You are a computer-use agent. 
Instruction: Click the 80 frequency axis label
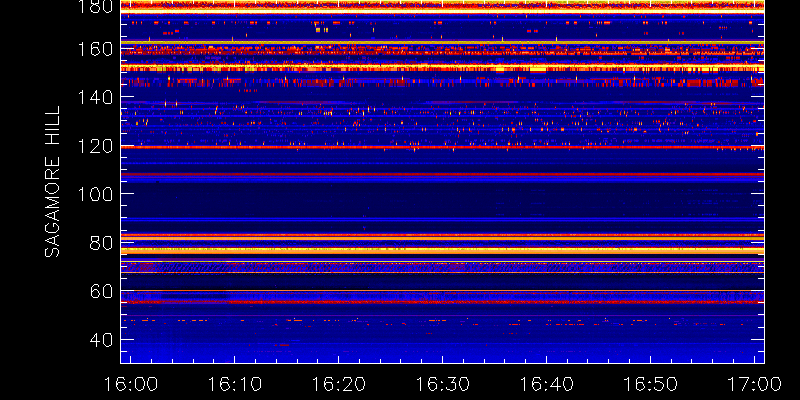click(102, 243)
